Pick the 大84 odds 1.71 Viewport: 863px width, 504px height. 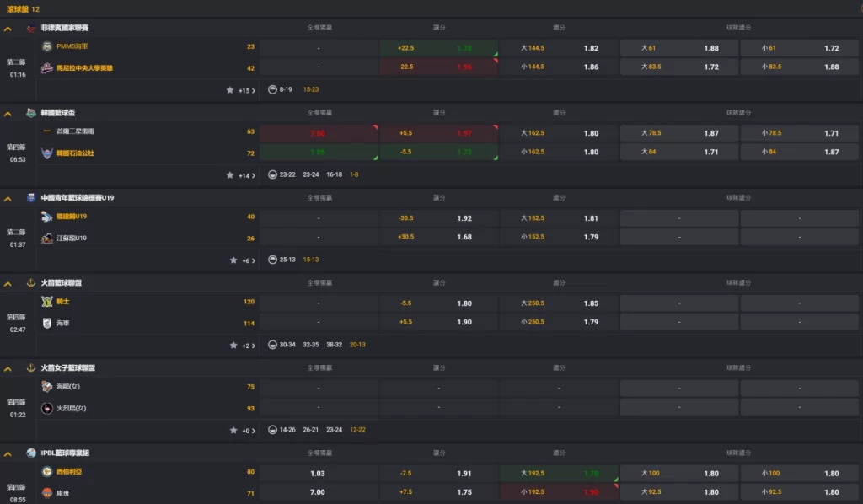[680, 152]
